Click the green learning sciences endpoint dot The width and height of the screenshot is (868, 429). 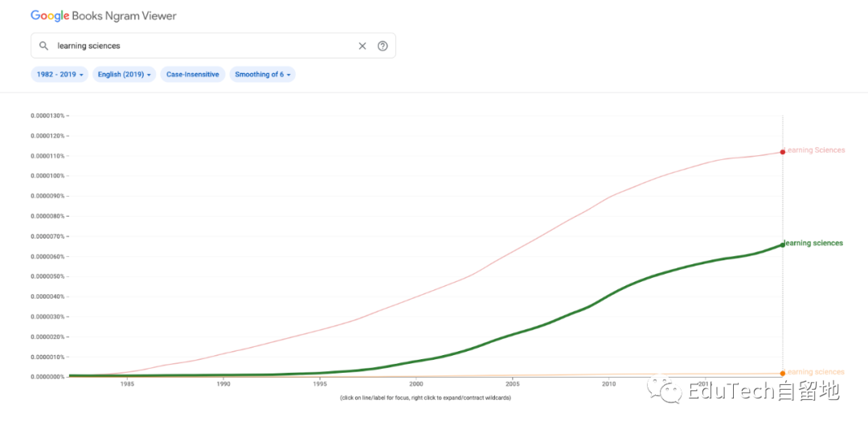pyautogui.click(x=783, y=245)
